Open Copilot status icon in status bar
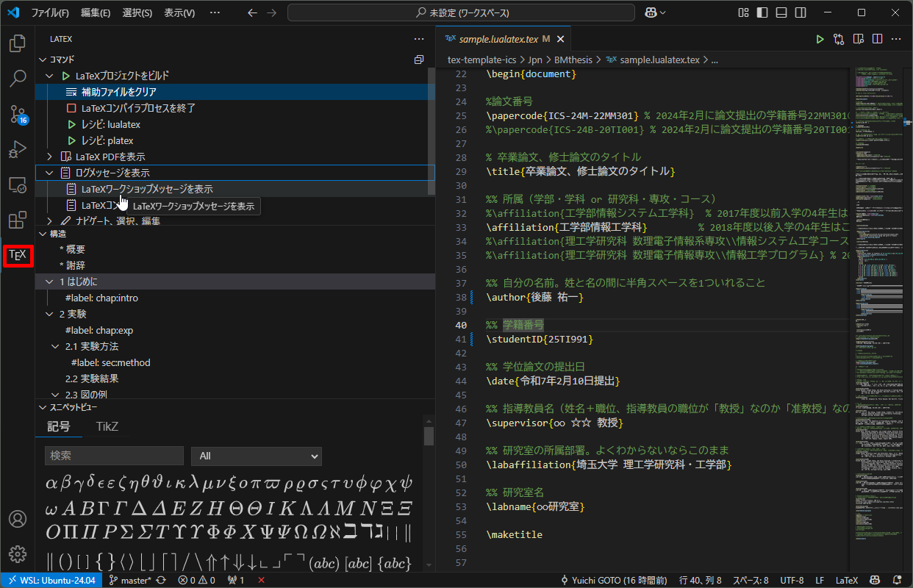The width and height of the screenshot is (913, 588). tap(876, 580)
